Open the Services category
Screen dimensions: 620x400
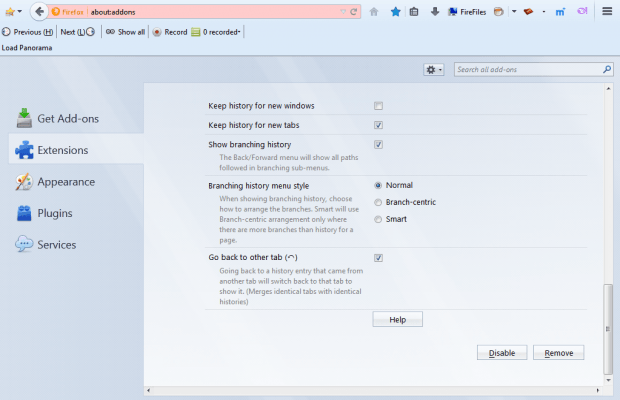tap(76, 245)
